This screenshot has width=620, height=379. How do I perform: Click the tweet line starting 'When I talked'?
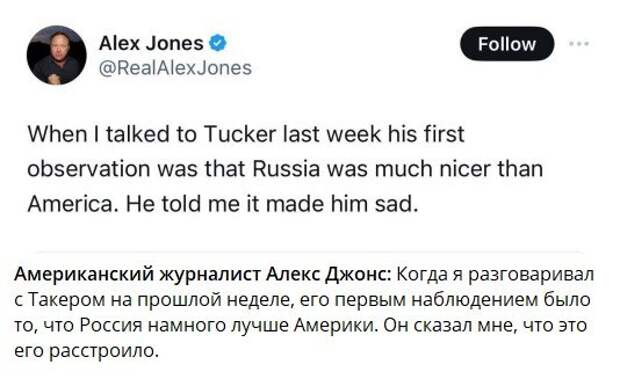[246, 134]
